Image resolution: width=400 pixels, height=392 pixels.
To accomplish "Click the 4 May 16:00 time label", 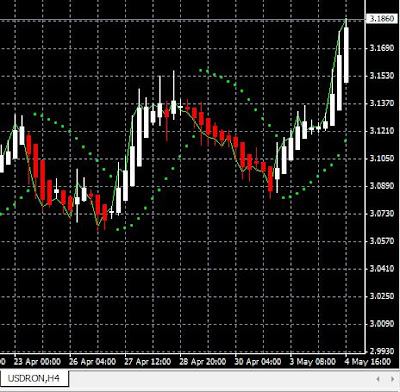I will click(x=368, y=362).
